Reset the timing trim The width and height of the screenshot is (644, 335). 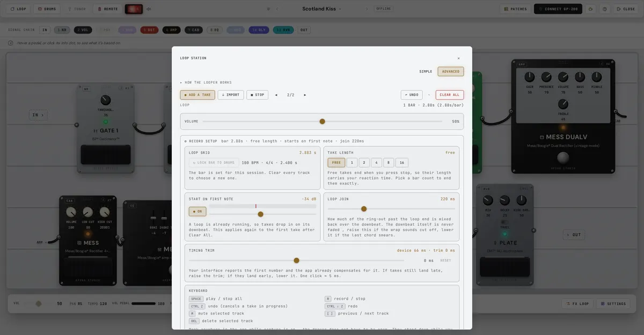[x=445, y=260]
